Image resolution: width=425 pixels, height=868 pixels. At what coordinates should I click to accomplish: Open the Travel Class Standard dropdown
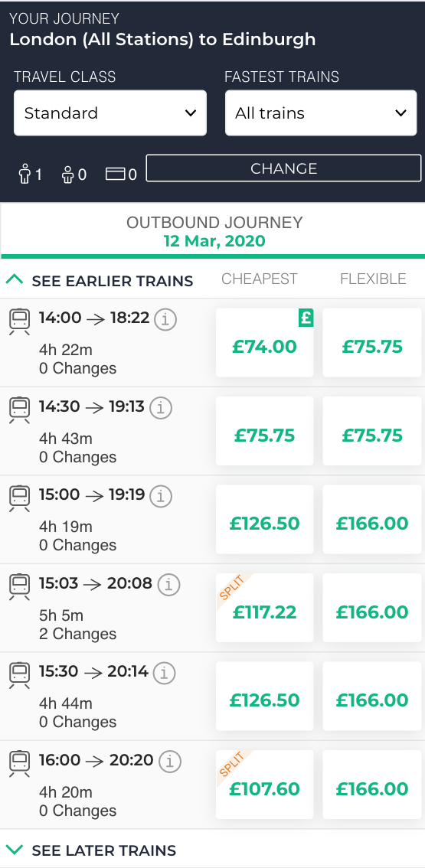110,113
